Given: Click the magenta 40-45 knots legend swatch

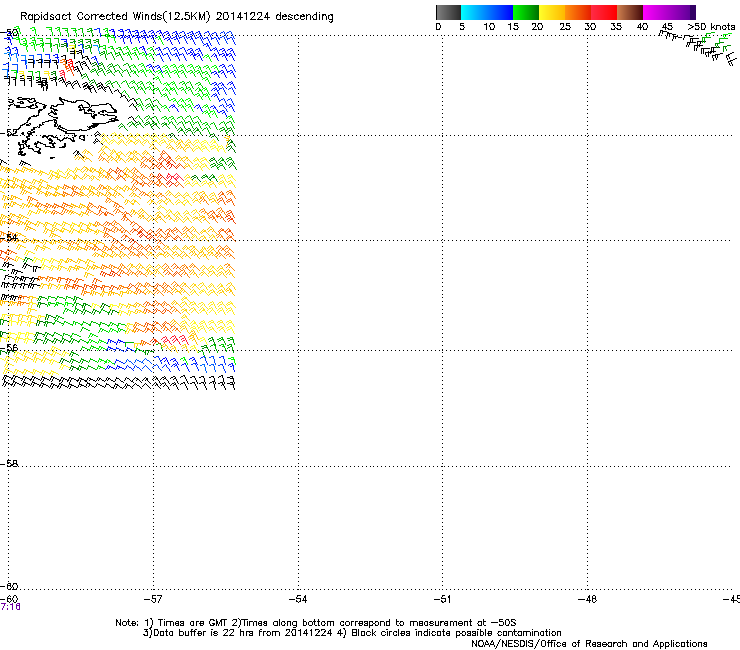Looking at the screenshot, I should [656, 12].
